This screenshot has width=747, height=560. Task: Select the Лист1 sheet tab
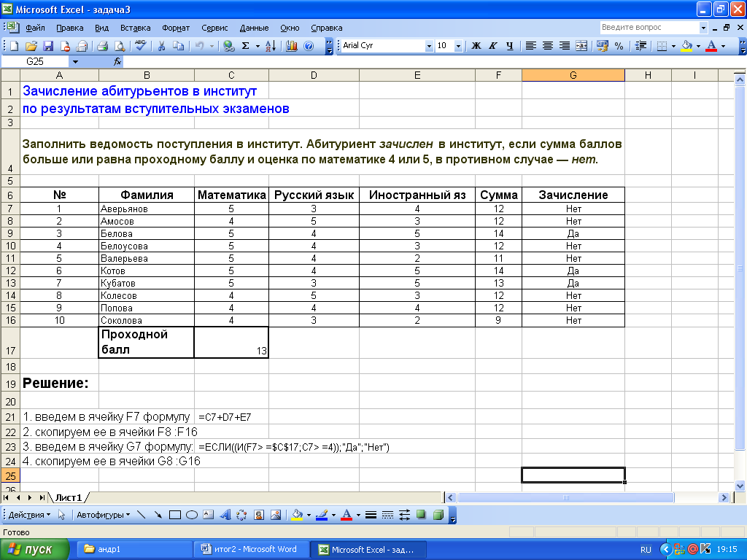(69, 497)
